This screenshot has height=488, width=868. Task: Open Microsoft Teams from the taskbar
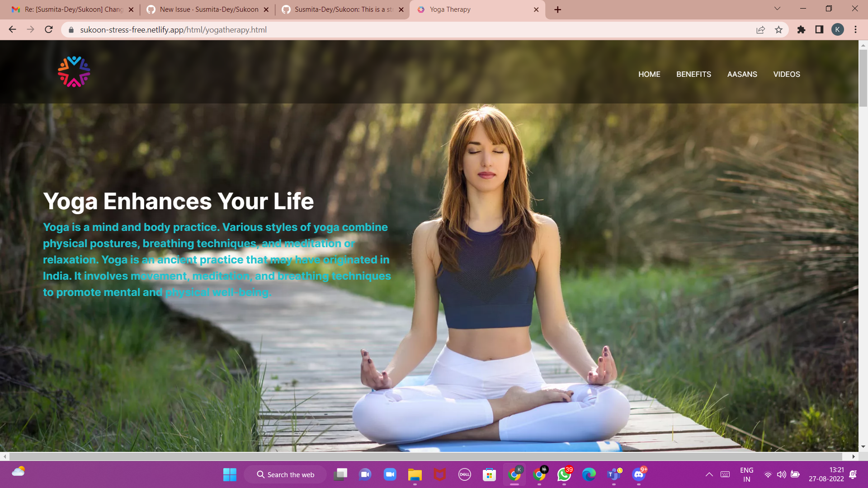(x=614, y=474)
